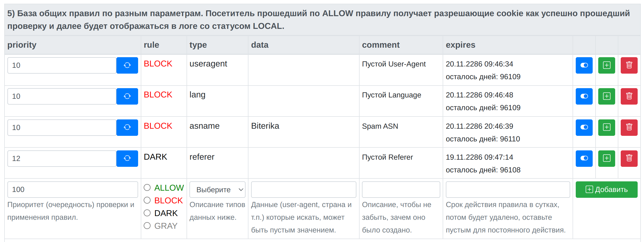Click the new rule data input field
Viewport: 644px width, 242px height.
coord(303,190)
